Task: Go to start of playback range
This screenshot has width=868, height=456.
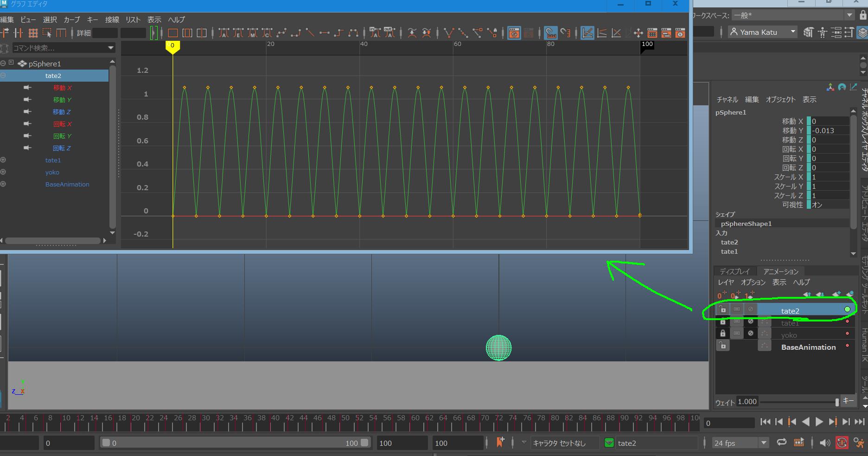Action: point(766,422)
